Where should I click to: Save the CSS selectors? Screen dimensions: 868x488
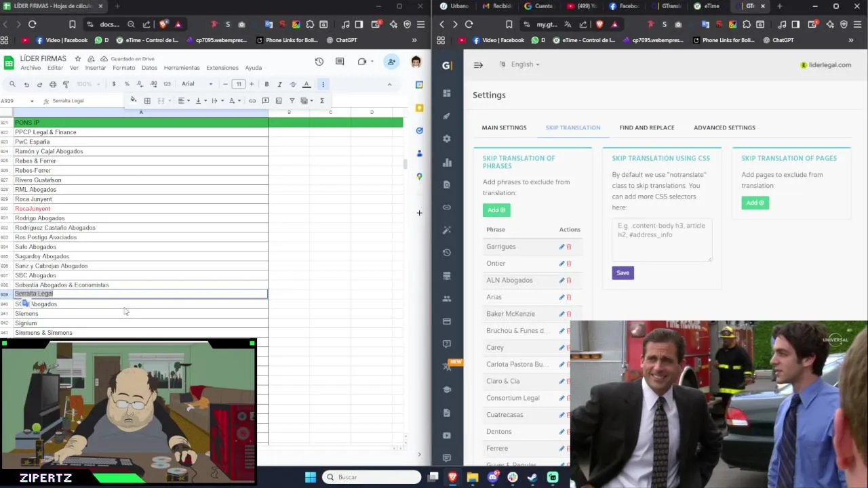pos(623,272)
